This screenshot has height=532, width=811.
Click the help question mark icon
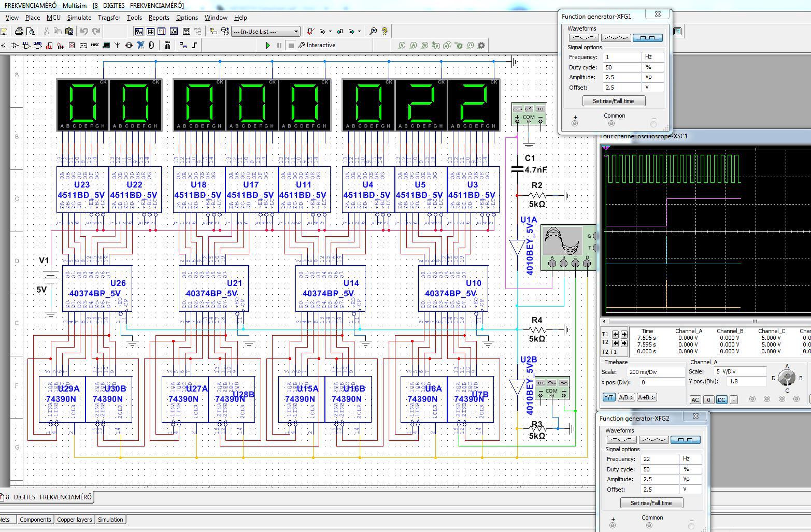click(x=385, y=32)
